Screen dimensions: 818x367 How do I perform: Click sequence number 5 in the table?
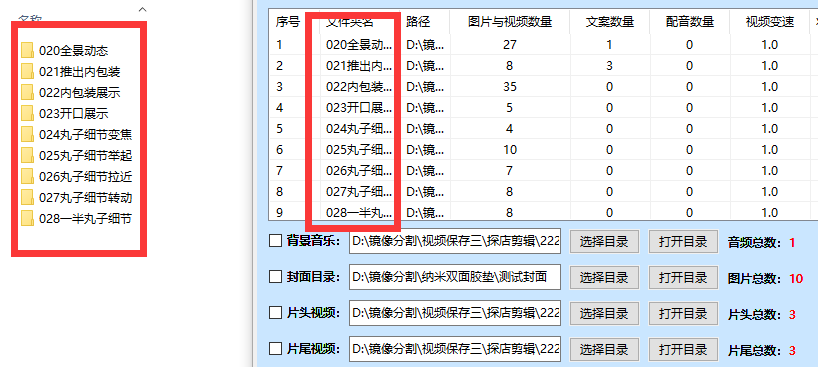[280, 129]
